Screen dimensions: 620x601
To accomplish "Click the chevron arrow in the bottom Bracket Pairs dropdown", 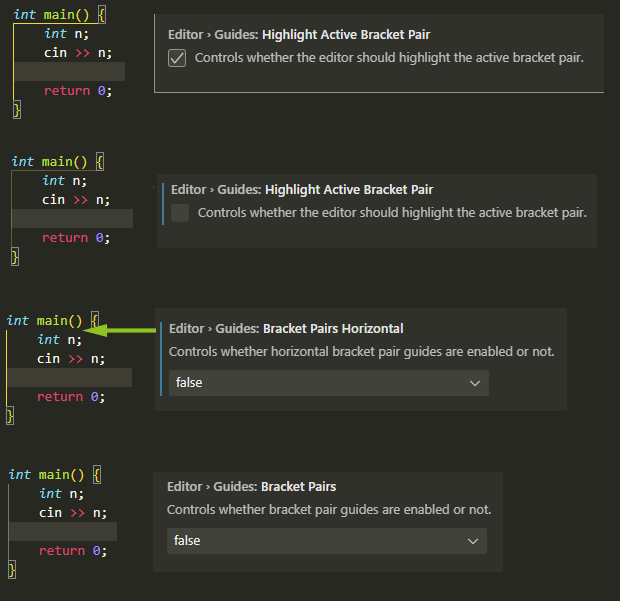I will click(x=473, y=541).
